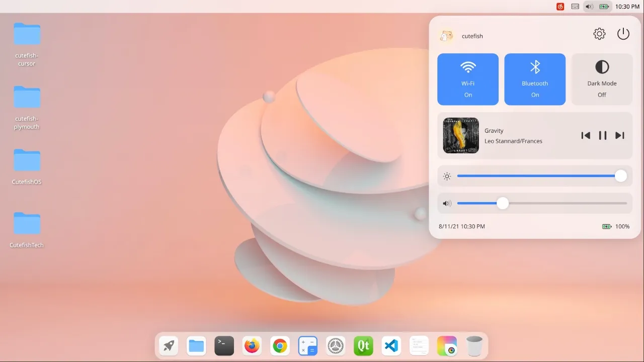Open the battery status tray menu
Screen dimensions: 644x362
click(604, 7)
